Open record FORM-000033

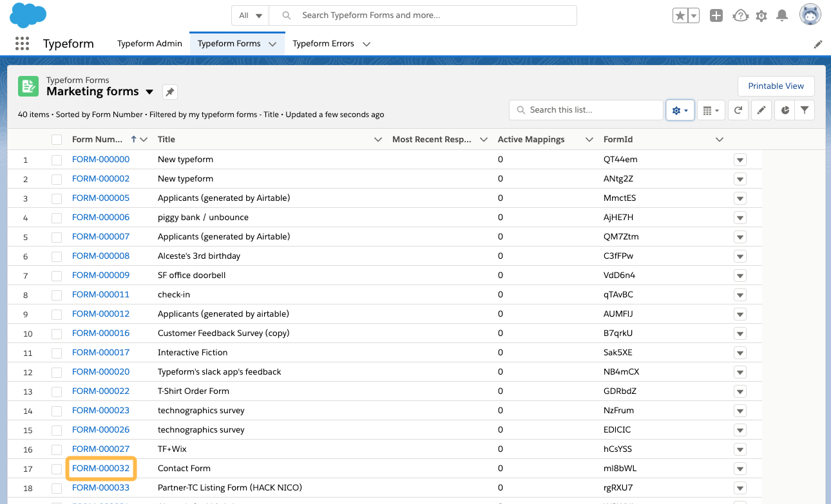point(100,488)
